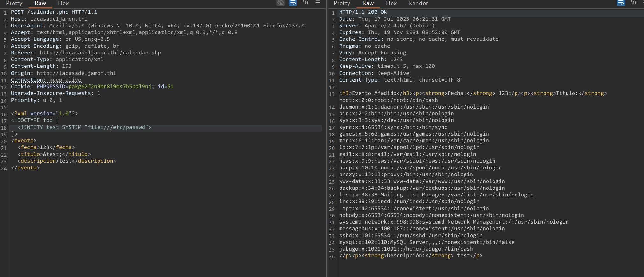Open the request pane hamburger options menu
The image size is (644, 277).
[x=318, y=3]
